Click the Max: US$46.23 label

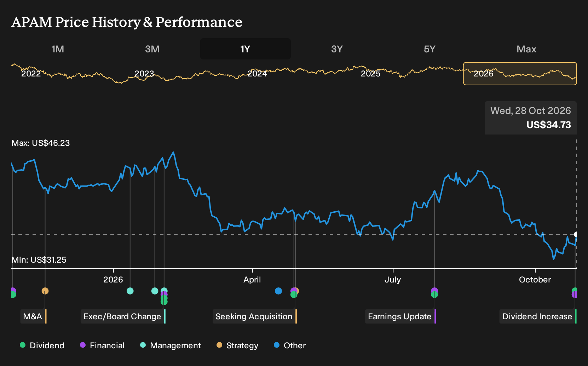[x=41, y=143]
